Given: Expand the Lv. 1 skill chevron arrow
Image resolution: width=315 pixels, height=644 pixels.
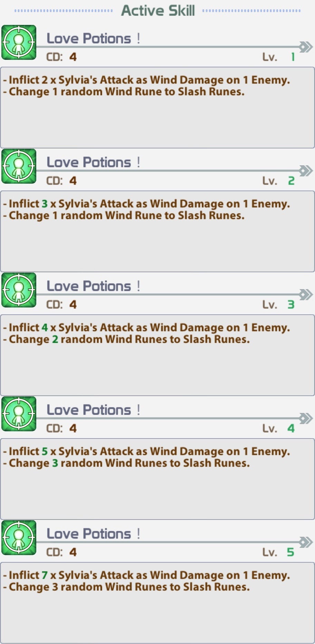Looking at the screenshot, I should pyautogui.click(x=306, y=47).
